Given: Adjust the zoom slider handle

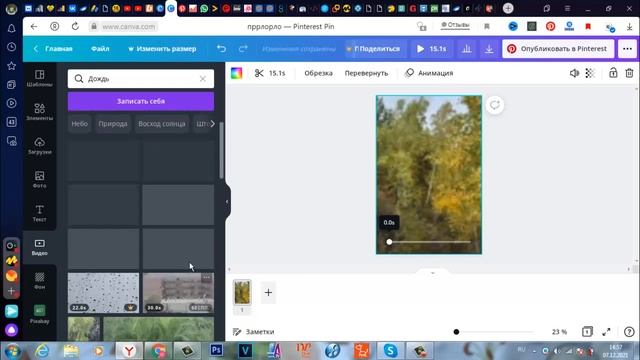Looking at the screenshot, I should (456, 332).
